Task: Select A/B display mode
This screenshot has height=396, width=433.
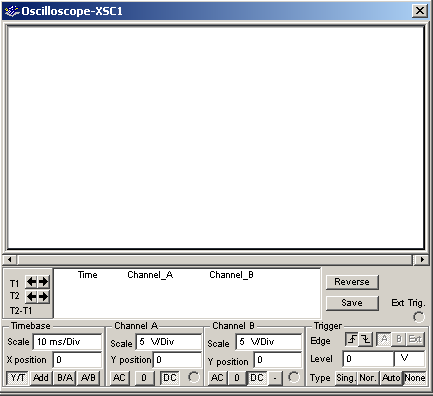Action: click(88, 378)
